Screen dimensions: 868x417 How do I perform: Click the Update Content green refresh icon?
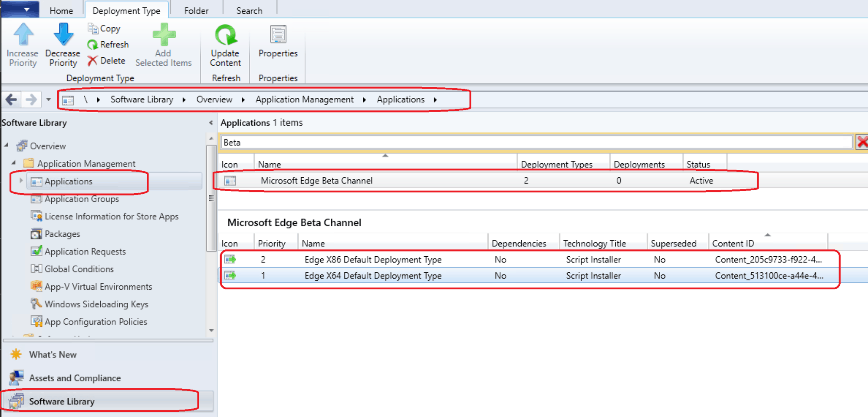pyautogui.click(x=225, y=36)
